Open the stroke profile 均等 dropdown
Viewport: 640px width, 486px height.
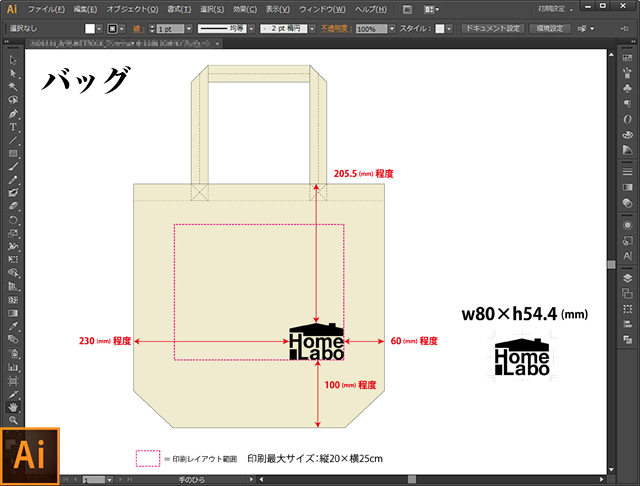[x=251, y=29]
